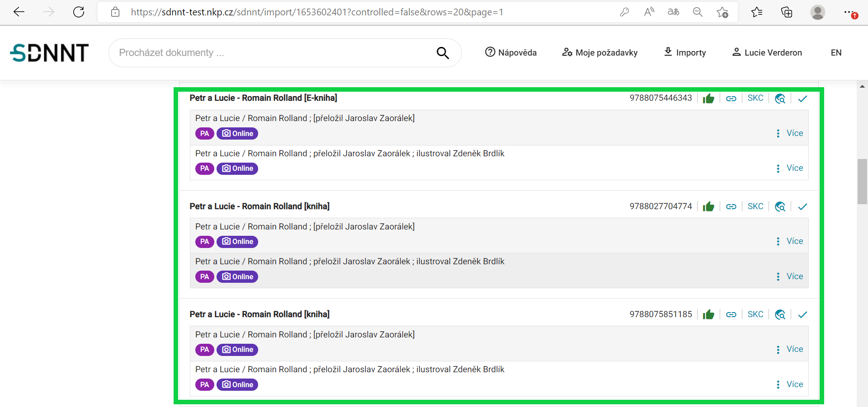Click globe search icon for ISBN 9788075851185

(x=780, y=314)
